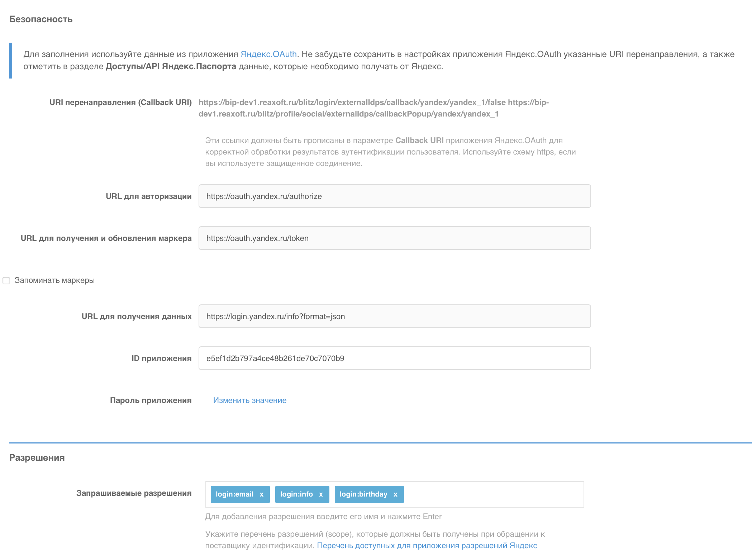Open the Яндекс.OAuth link

270,54
